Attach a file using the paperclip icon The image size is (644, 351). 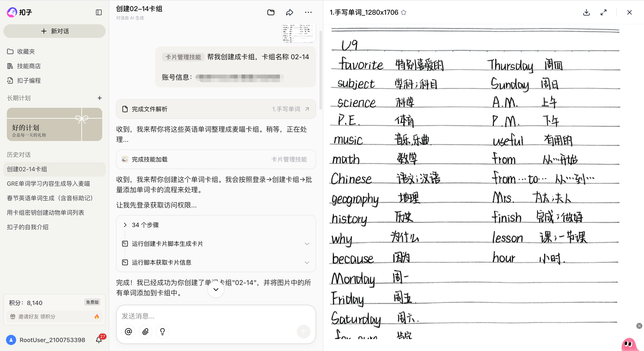[145, 331]
